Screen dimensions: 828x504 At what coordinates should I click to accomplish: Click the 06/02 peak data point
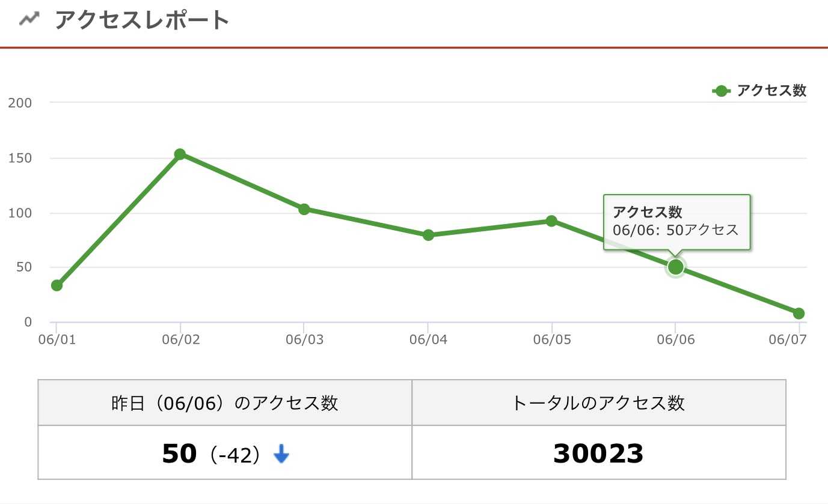click(180, 154)
